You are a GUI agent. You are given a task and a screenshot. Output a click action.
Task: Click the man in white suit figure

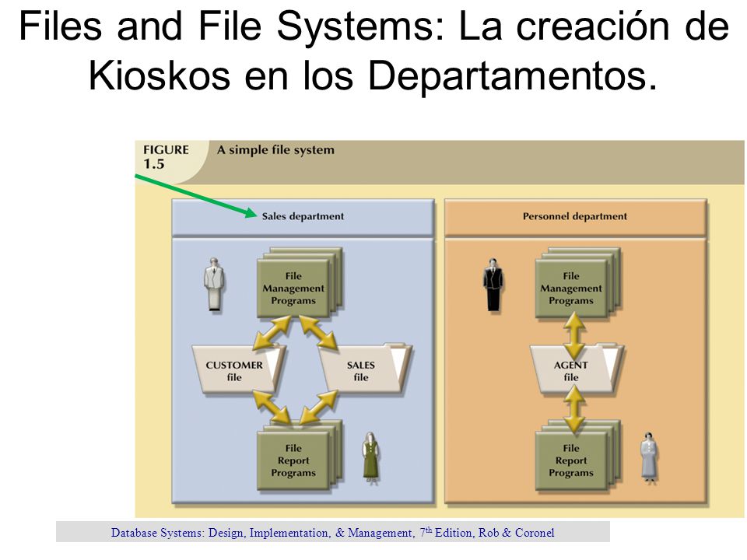click(x=214, y=285)
